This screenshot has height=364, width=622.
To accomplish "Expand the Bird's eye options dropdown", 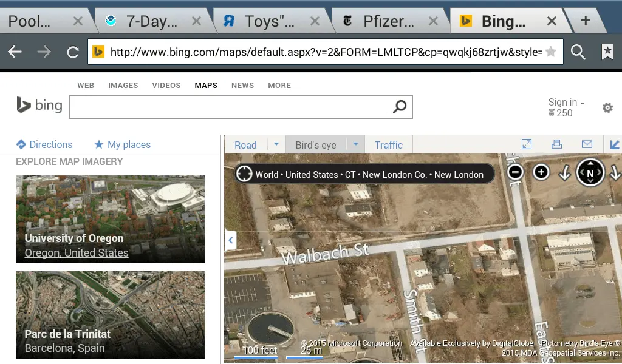I will (x=355, y=144).
